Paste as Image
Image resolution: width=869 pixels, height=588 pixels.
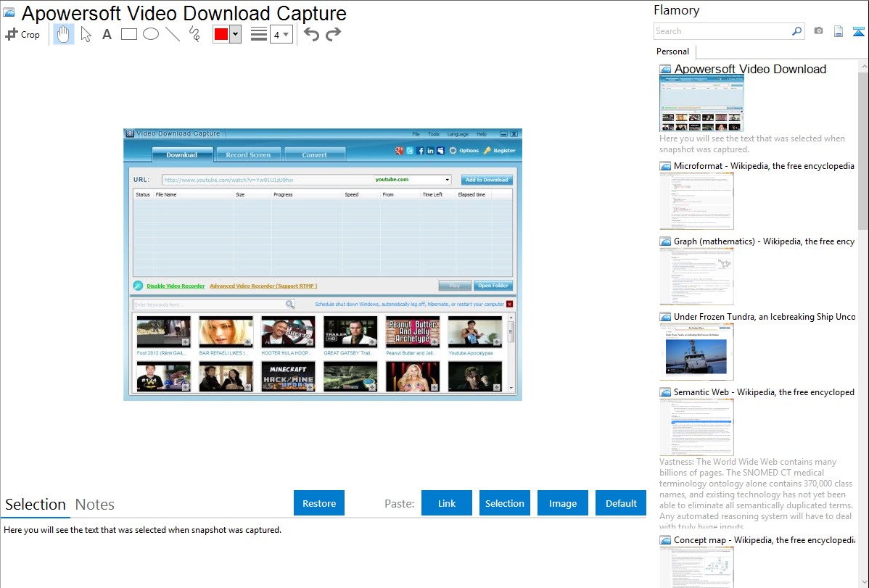coord(562,503)
